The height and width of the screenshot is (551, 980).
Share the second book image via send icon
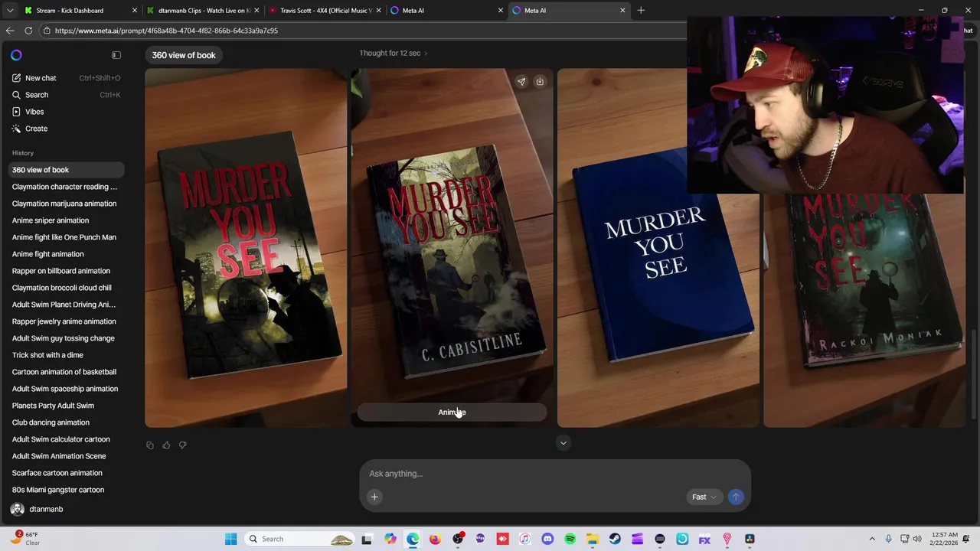(521, 82)
